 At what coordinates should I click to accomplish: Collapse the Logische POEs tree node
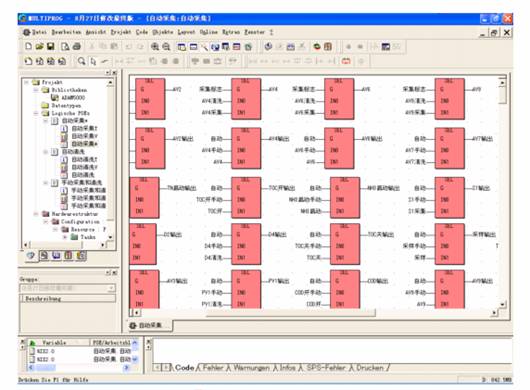click(x=36, y=113)
